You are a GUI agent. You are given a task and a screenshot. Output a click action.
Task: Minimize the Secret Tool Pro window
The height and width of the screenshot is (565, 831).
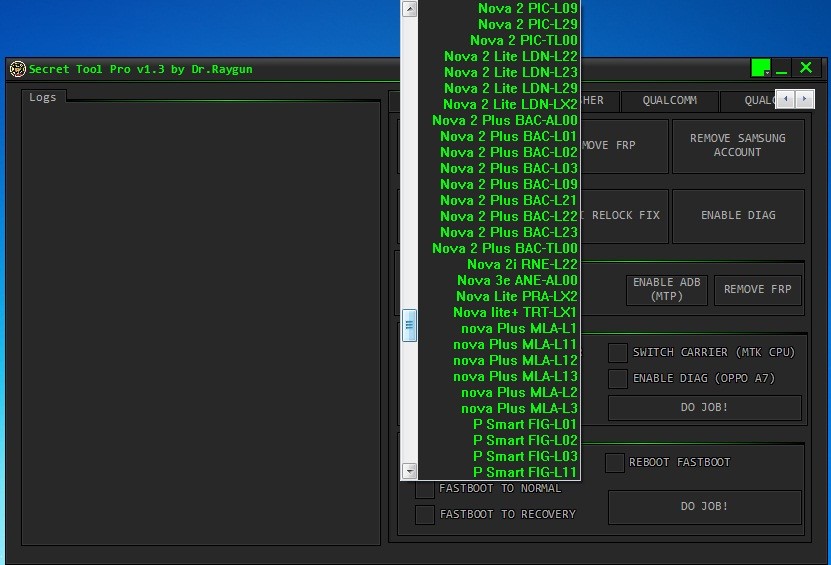pyautogui.click(x=782, y=69)
